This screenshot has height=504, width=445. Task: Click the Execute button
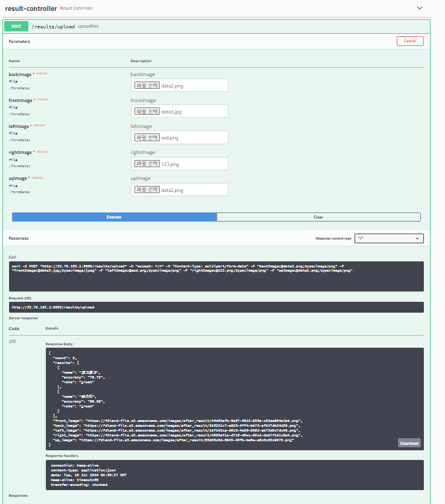click(x=115, y=217)
